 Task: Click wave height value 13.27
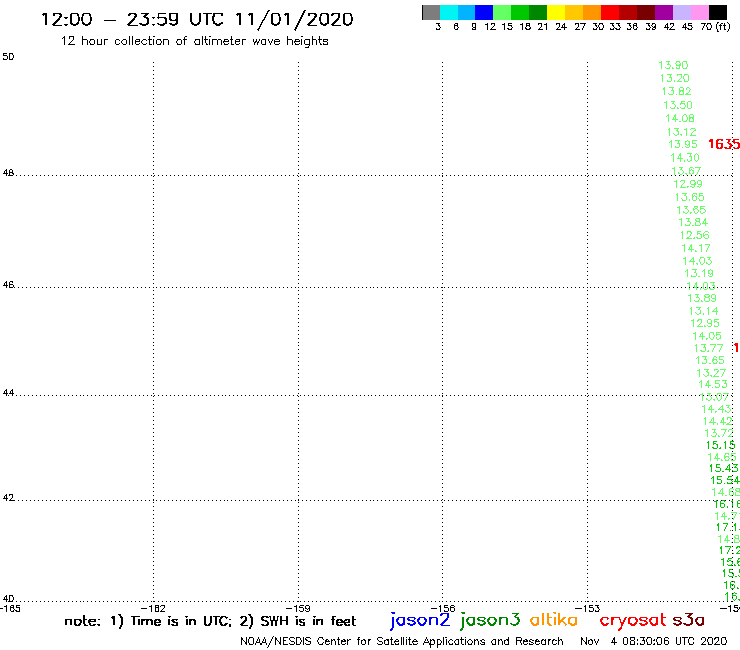coord(711,373)
